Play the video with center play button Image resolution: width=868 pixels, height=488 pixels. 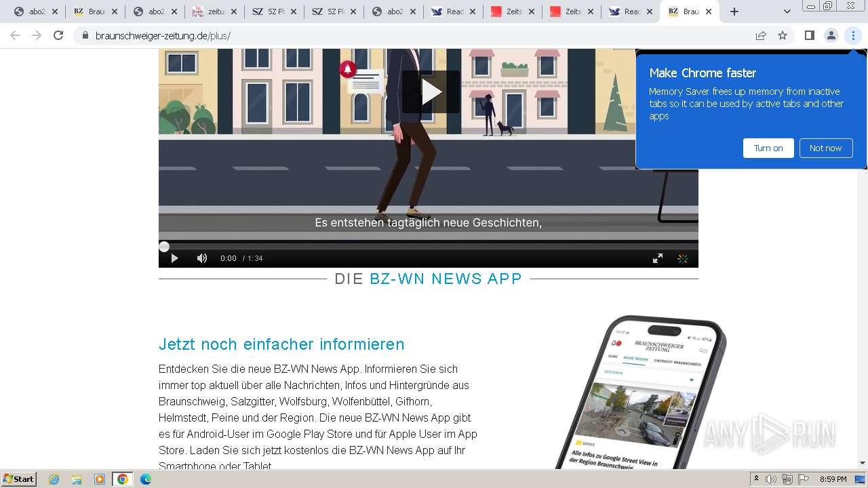tap(431, 92)
